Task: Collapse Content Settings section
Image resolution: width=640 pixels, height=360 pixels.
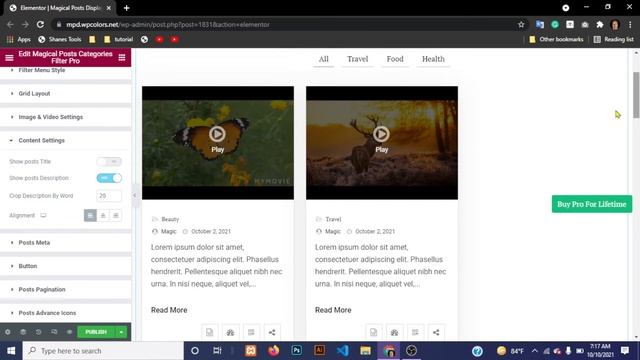Action: tap(65, 140)
